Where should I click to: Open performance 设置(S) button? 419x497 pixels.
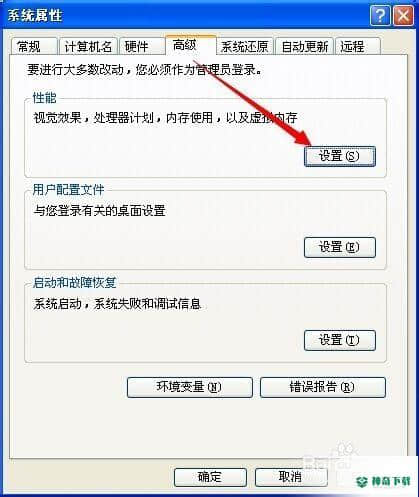click(x=340, y=156)
